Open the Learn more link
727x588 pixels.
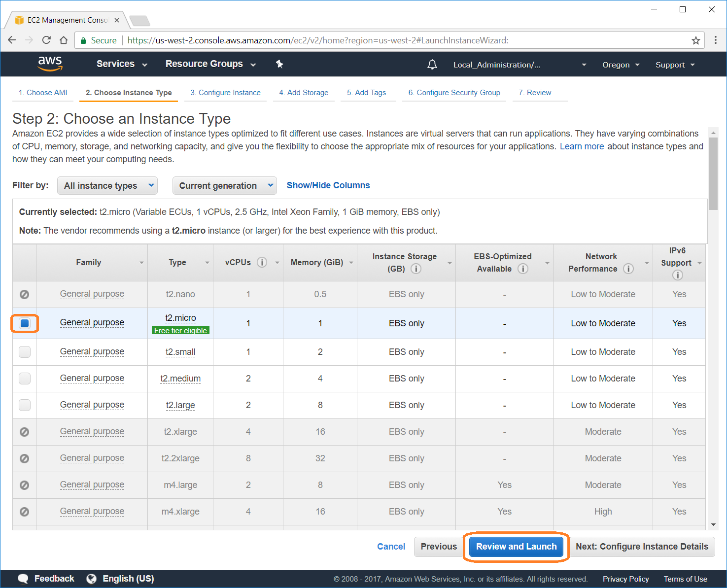click(x=582, y=146)
